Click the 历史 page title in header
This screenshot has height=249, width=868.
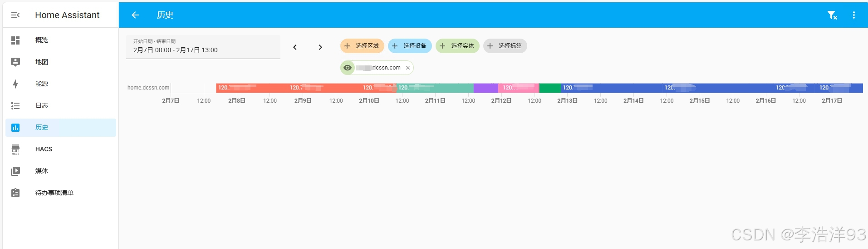pos(165,15)
